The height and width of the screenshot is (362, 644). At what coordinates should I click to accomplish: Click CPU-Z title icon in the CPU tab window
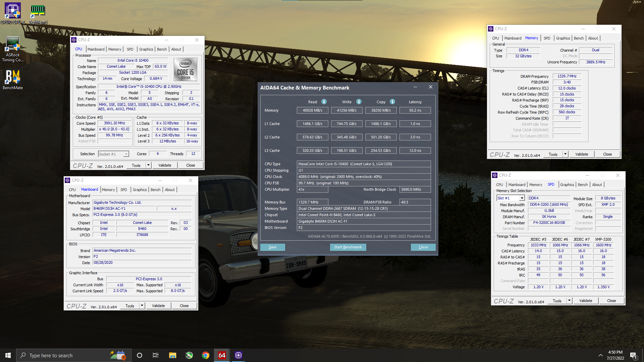(x=74, y=40)
